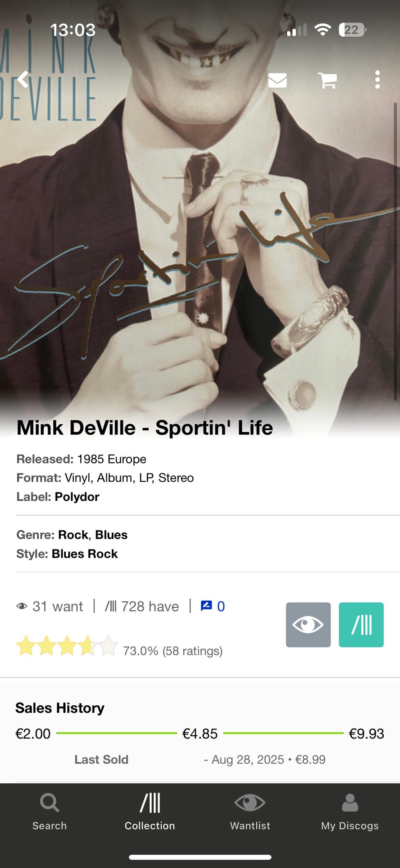This screenshot has width=400, height=868.
Task: View the 728 have count
Action: [x=142, y=606]
